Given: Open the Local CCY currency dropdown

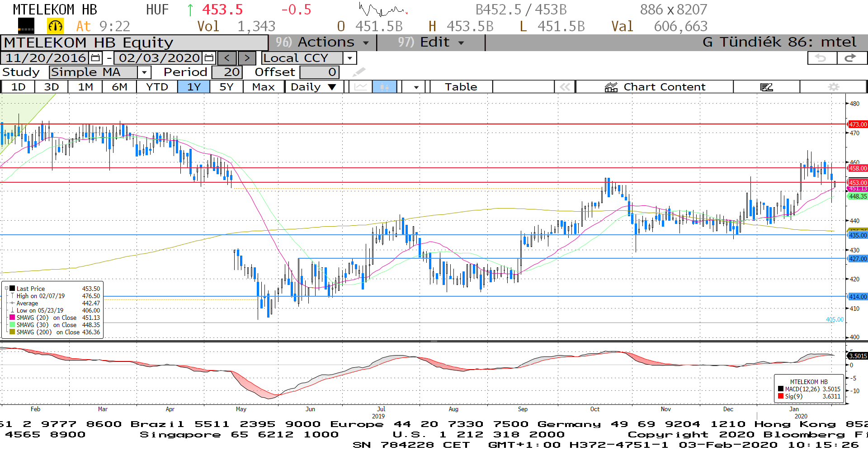Looking at the screenshot, I should [x=350, y=58].
